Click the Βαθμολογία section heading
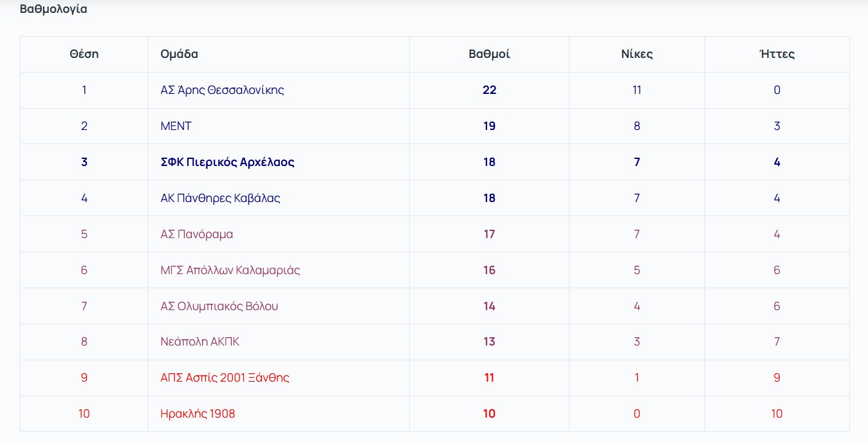 click(x=53, y=9)
